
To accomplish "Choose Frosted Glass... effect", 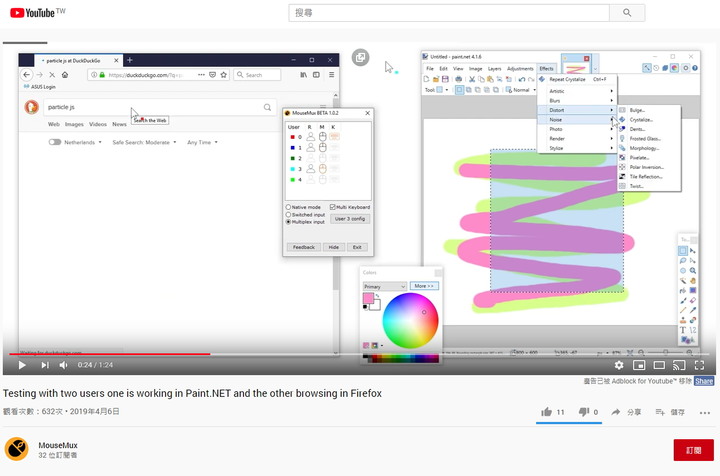I will (649, 139).
